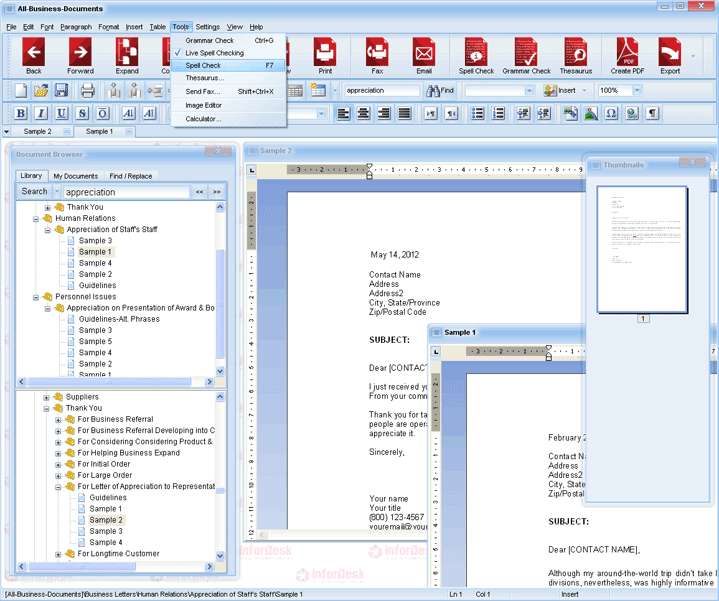Create a new blank document icon
The height and width of the screenshot is (601, 719).
[21, 91]
